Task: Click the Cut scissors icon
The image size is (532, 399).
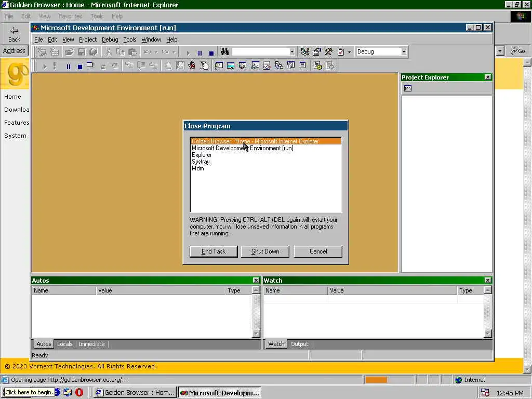Action: pyautogui.click(x=108, y=52)
